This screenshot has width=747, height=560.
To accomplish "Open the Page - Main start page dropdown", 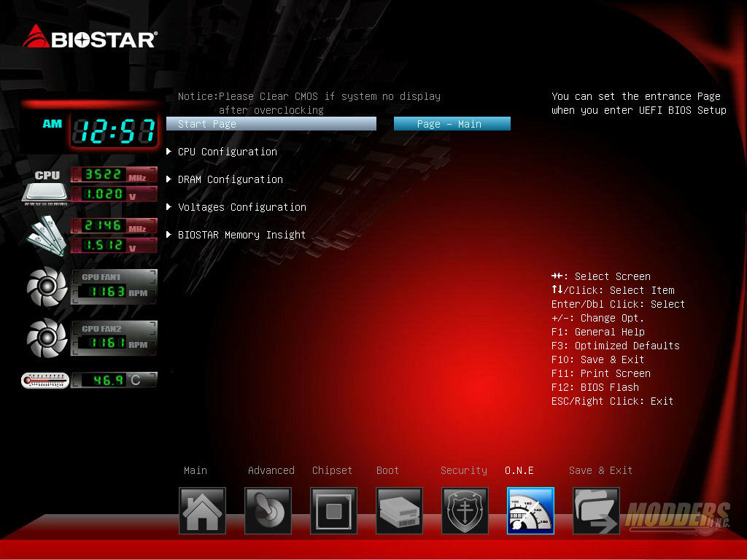I will (452, 124).
